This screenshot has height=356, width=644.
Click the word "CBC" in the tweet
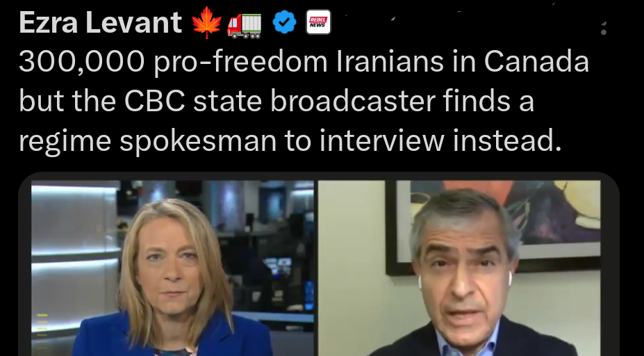click(155, 101)
